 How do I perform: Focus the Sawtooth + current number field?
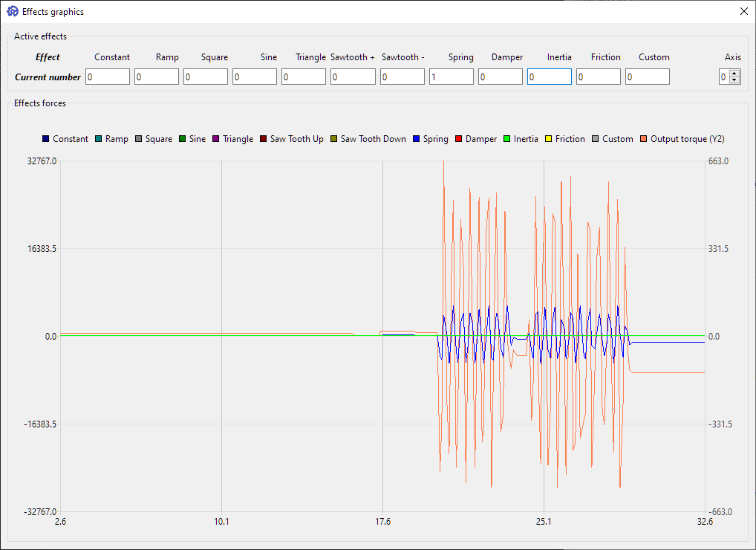point(353,77)
